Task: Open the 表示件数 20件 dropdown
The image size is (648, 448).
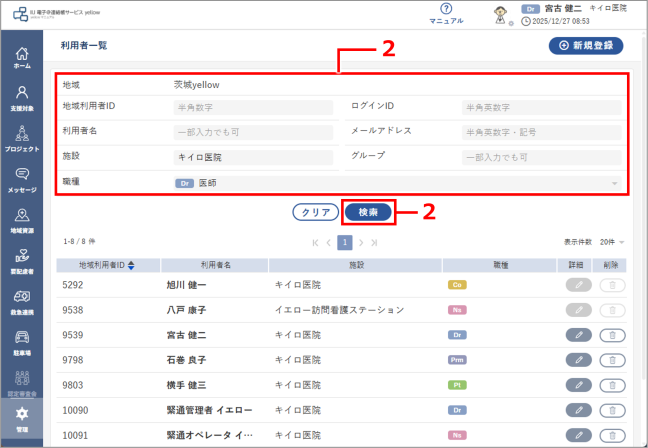Action: (x=609, y=242)
